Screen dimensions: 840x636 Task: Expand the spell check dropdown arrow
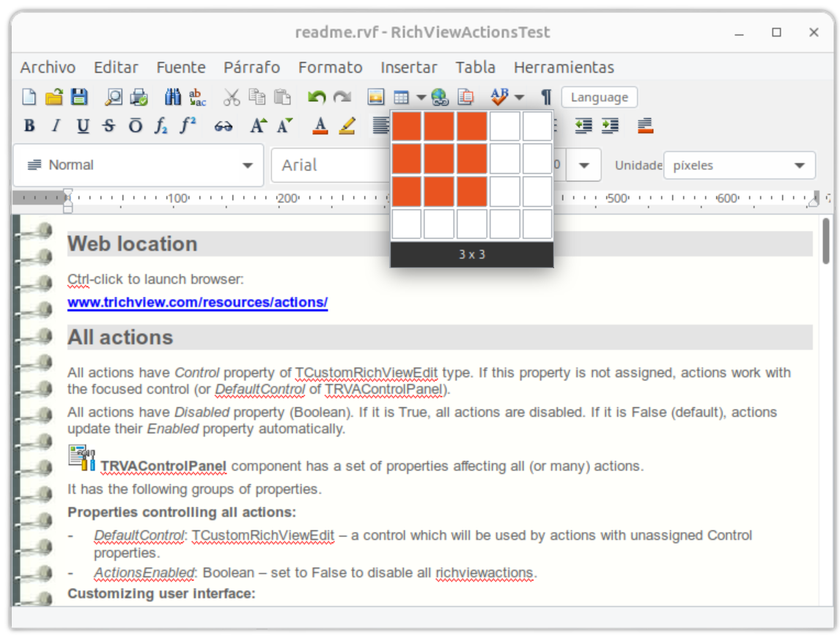(x=519, y=97)
